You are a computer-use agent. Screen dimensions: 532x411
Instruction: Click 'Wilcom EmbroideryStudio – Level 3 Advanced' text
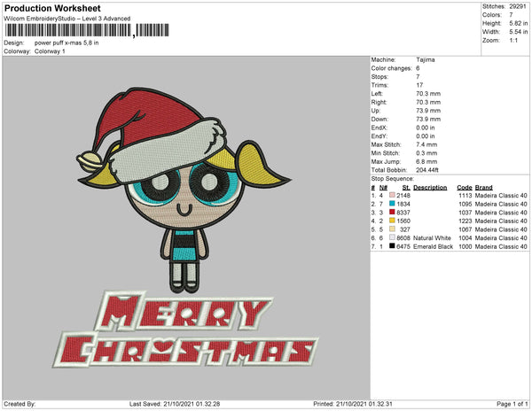(67, 19)
